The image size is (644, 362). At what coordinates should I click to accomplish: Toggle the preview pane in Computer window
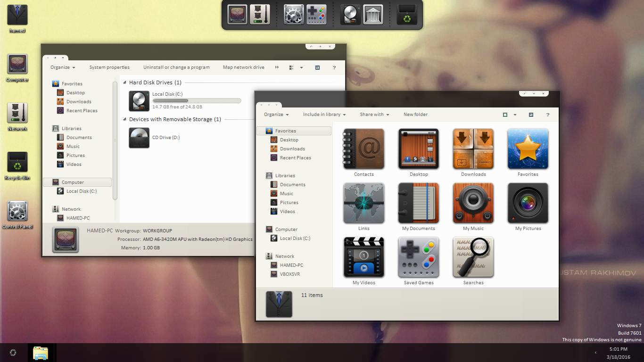coord(317,67)
